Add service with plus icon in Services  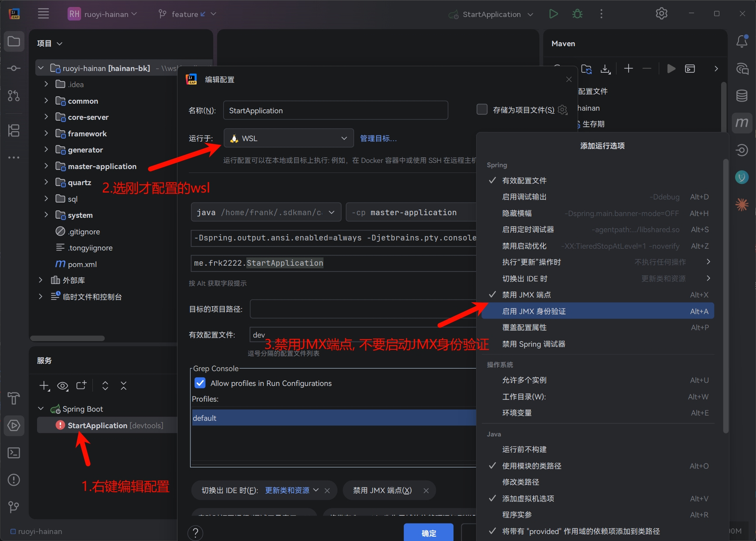(x=44, y=386)
